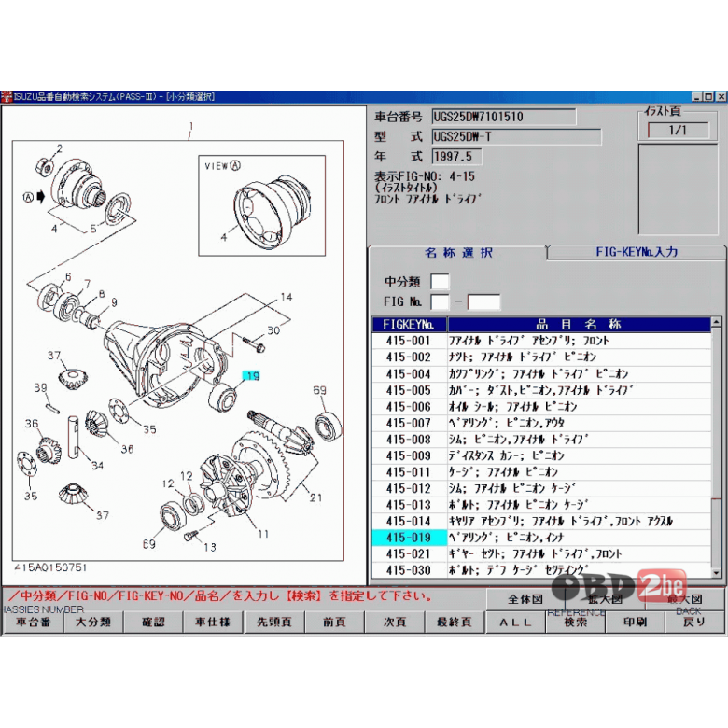The height and width of the screenshot is (728, 728).
Task: Click the ALL button
Action: (515, 623)
